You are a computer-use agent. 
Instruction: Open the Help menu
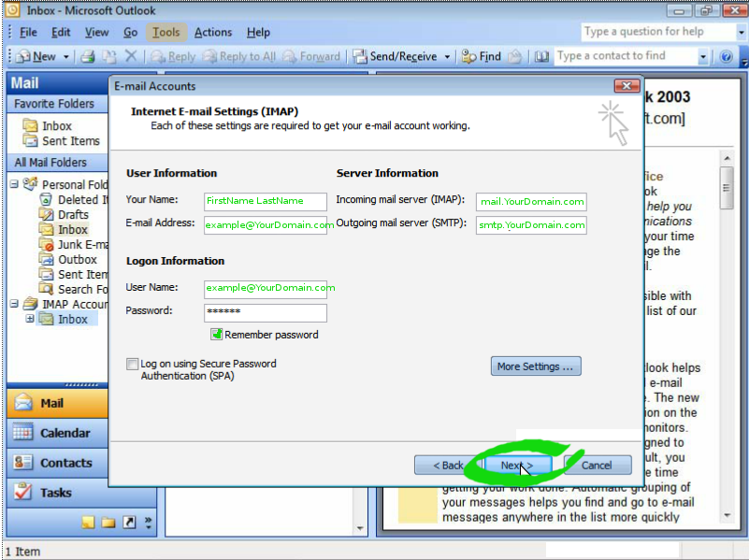point(258,33)
